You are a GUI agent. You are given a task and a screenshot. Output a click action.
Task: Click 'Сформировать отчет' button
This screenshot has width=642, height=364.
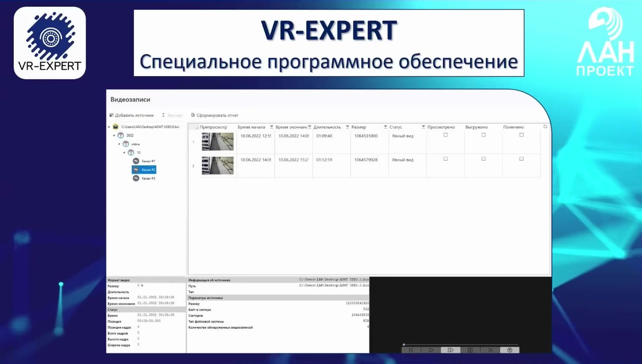tap(214, 115)
